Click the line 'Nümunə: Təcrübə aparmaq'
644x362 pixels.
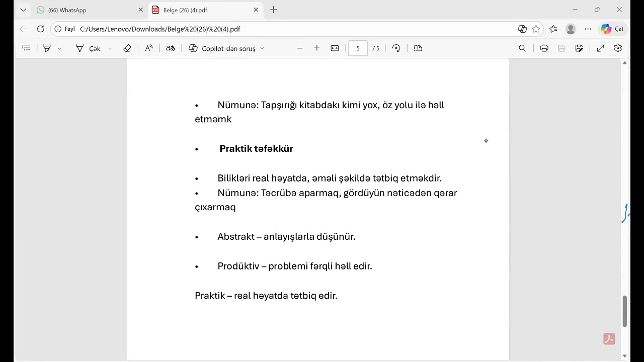pos(337,193)
